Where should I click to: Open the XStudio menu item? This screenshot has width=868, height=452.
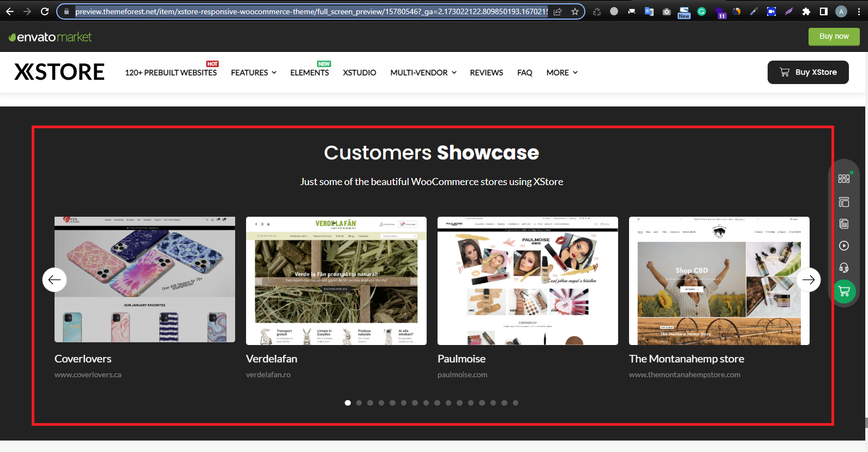[x=360, y=73]
